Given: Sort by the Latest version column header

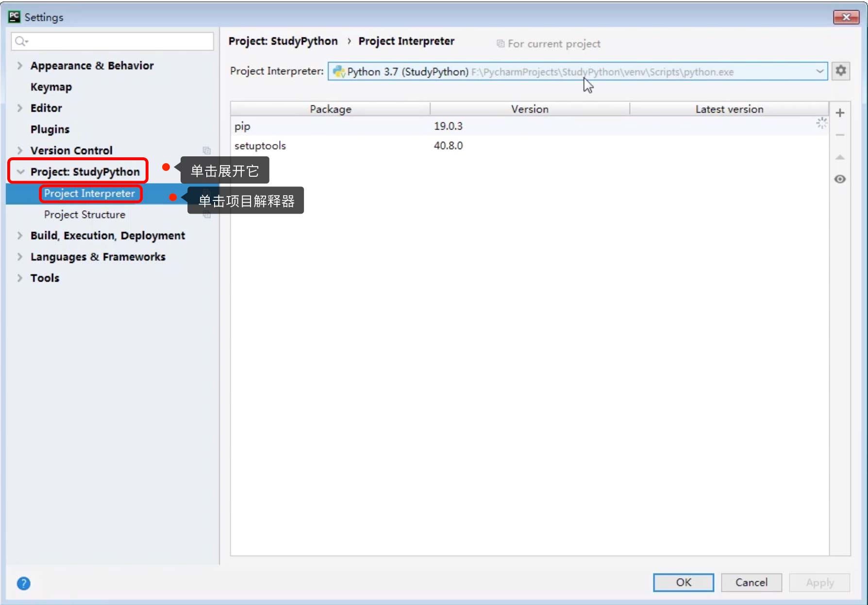Looking at the screenshot, I should coord(729,109).
